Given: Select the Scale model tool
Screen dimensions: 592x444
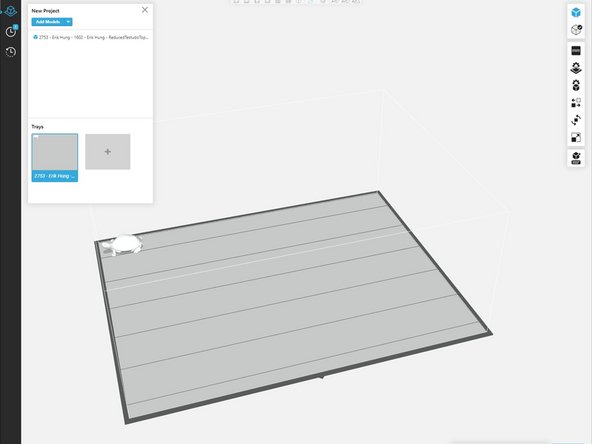Looking at the screenshot, I should tap(575, 137).
